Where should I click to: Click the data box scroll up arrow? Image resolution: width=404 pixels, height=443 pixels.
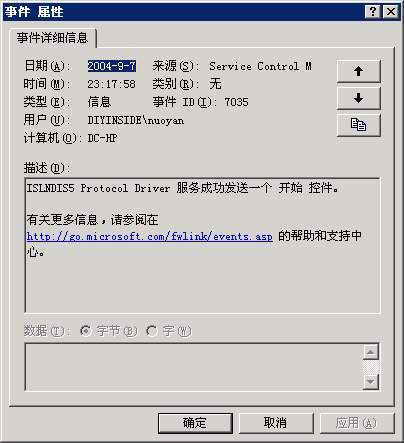pyautogui.click(x=371, y=352)
